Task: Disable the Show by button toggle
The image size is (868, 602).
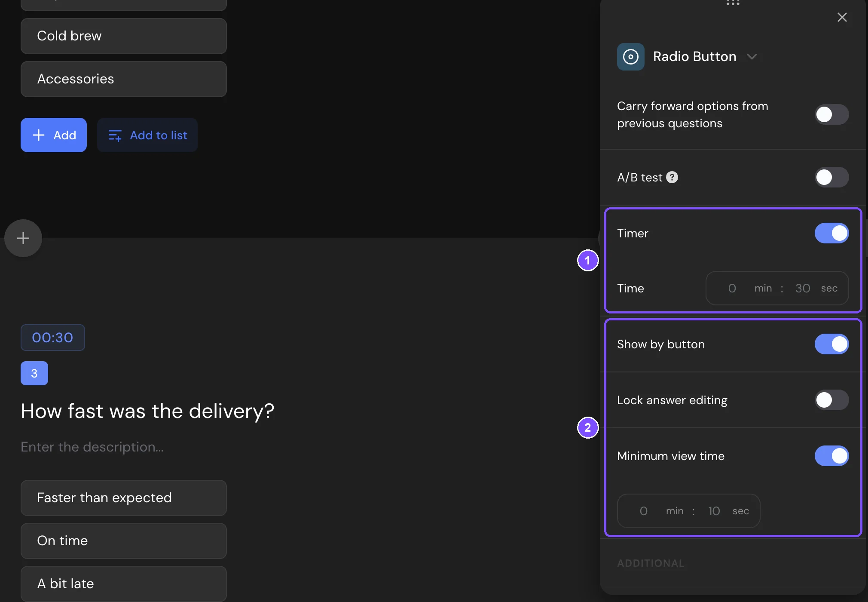Action: point(831,344)
